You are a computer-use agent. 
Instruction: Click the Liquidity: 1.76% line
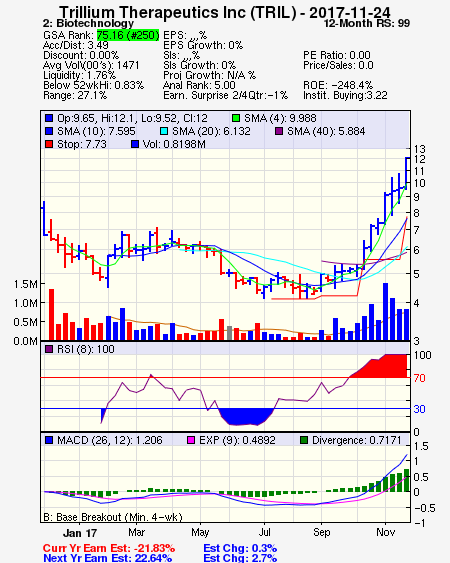79,75
